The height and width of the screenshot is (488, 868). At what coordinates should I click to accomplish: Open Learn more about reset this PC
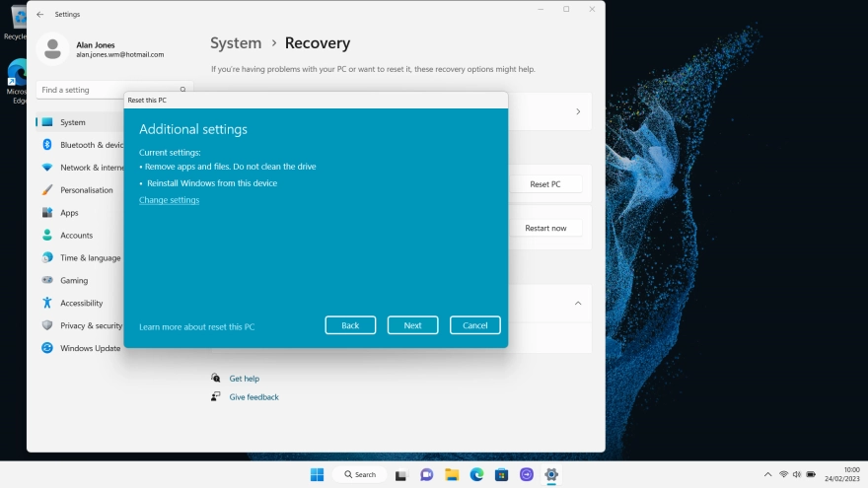click(196, 326)
